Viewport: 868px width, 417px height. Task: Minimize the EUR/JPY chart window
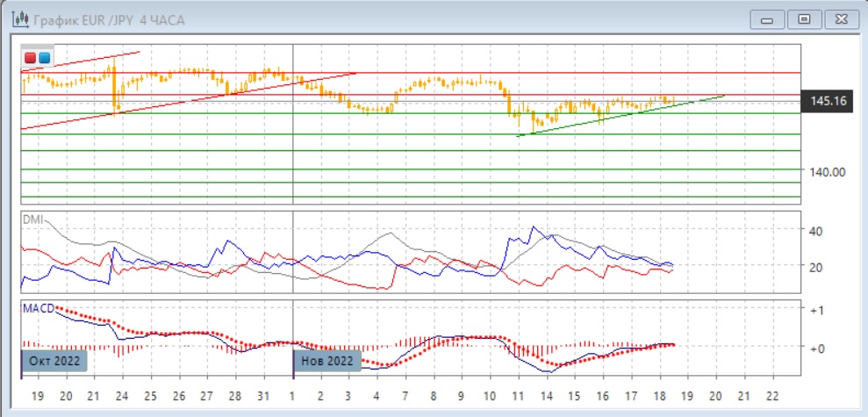pos(770,18)
